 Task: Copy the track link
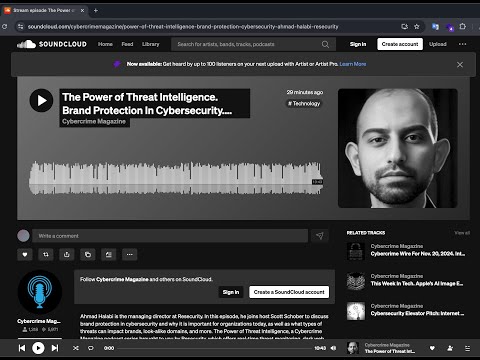[x=88, y=255]
